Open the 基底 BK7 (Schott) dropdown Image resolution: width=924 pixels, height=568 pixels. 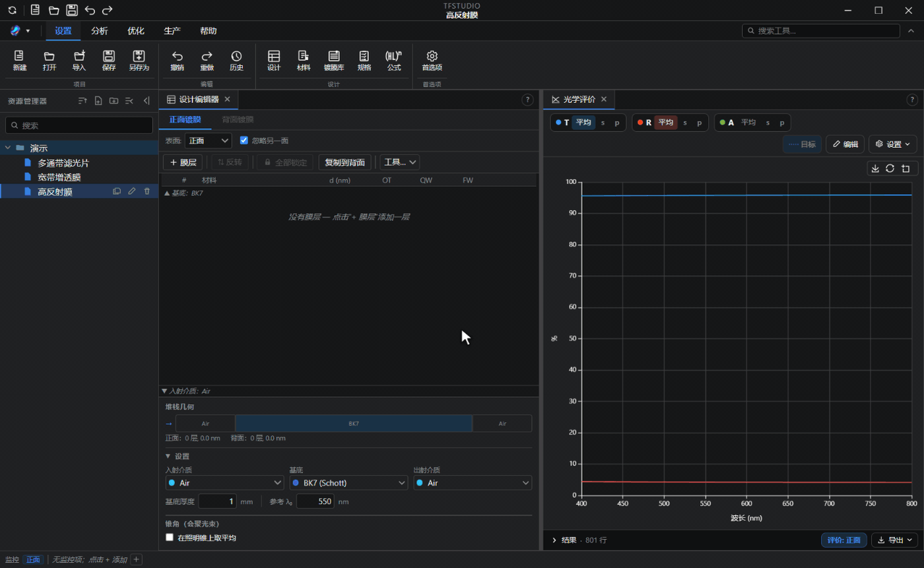pyautogui.click(x=348, y=483)
